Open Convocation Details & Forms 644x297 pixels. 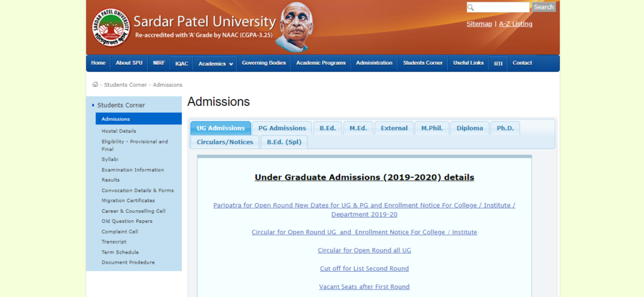click(x=138, y=190)
